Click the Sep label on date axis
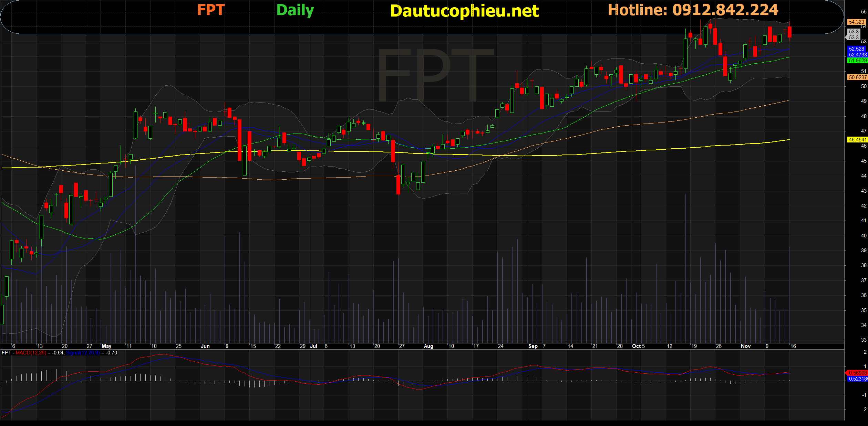This screenshot has height=426, width=868. point(533,346)
